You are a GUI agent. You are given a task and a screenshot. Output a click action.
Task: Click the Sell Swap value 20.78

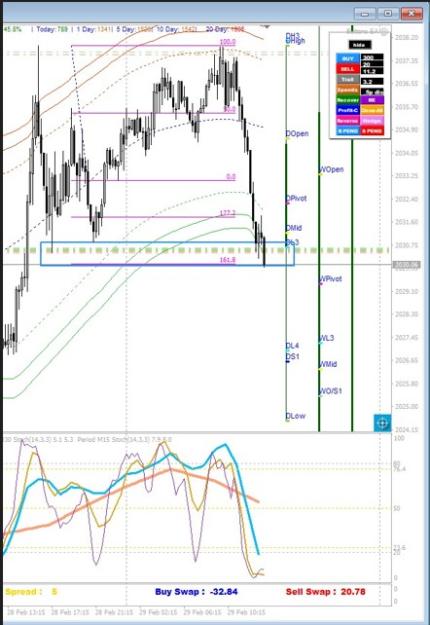(353, 592)
